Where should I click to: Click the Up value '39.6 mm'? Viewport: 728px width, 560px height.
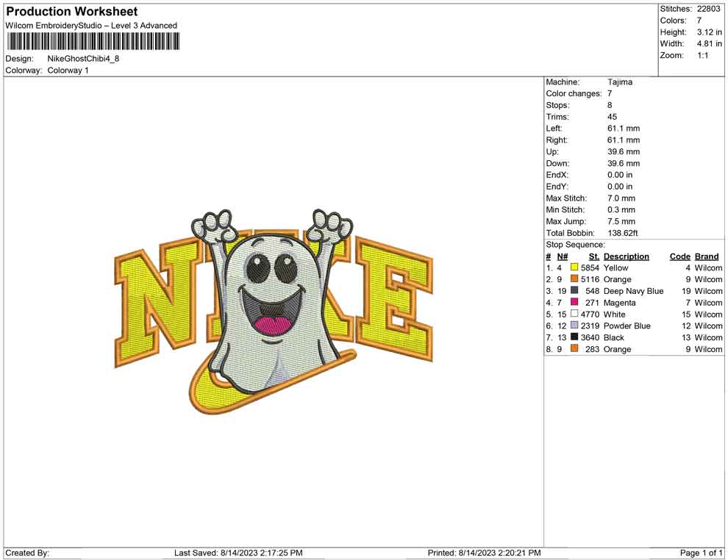coord(624,151)
